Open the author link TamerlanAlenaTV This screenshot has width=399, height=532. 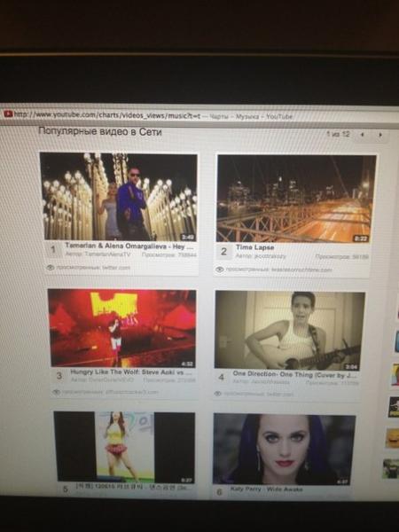pyautogui.click(x=107, y=254)
